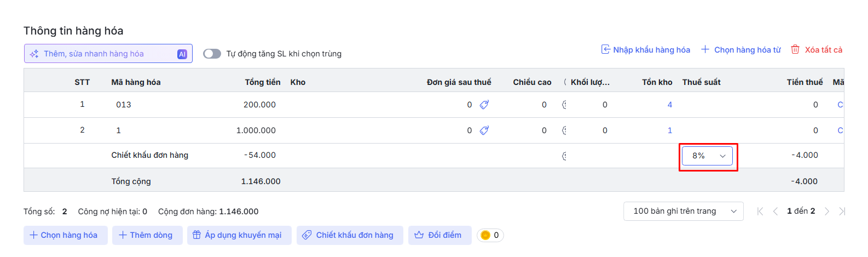
Task: Click price tag icon in row 013
Action: [x=484, y=105]
